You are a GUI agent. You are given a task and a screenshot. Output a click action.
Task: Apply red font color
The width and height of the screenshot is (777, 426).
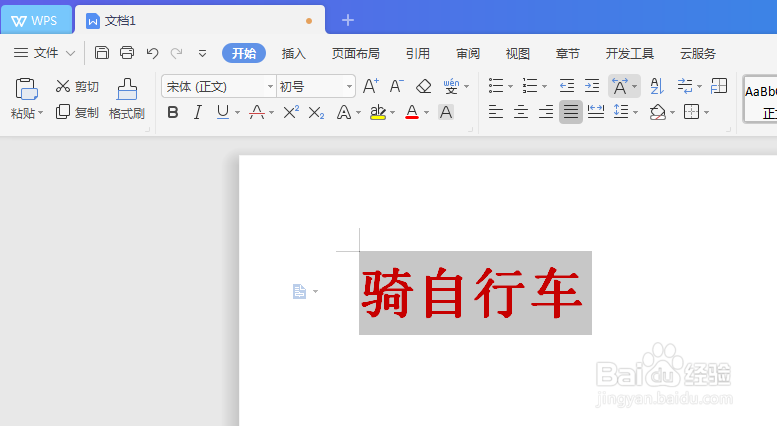[412, 112]
